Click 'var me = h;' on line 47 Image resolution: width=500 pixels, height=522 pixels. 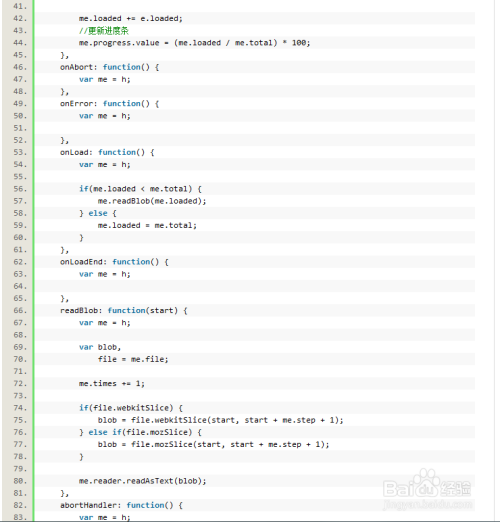105,79
